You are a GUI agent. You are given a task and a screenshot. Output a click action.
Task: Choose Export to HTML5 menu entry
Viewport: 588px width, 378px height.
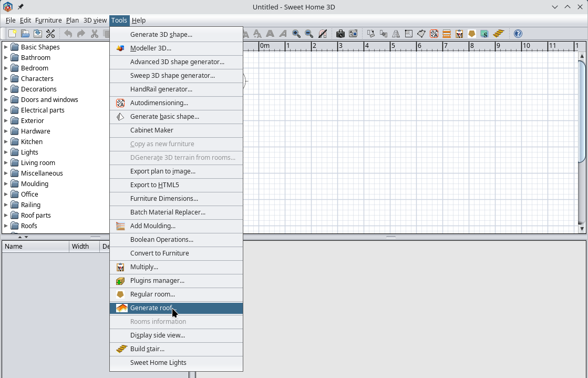[x=176, y=185]
